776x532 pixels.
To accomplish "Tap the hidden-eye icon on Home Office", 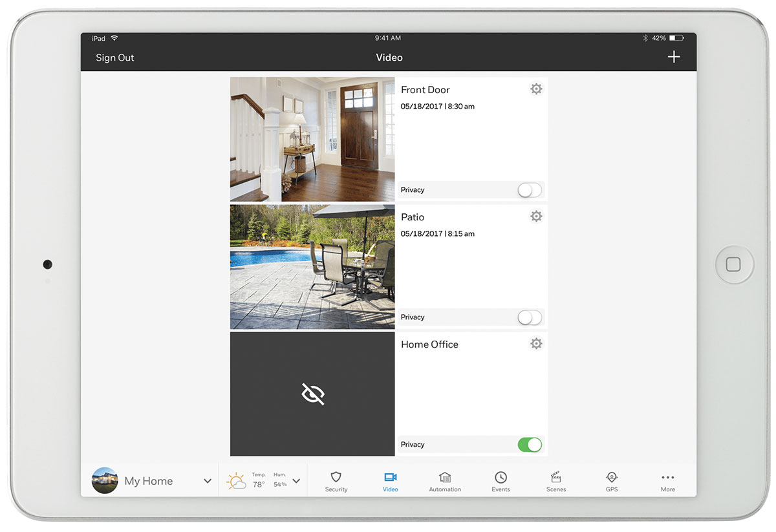I will 313,394.
